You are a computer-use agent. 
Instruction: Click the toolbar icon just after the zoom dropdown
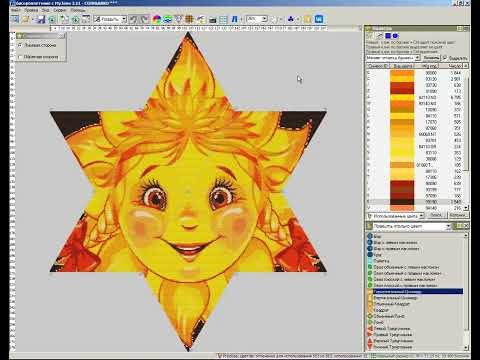click(x=274, y=19)
